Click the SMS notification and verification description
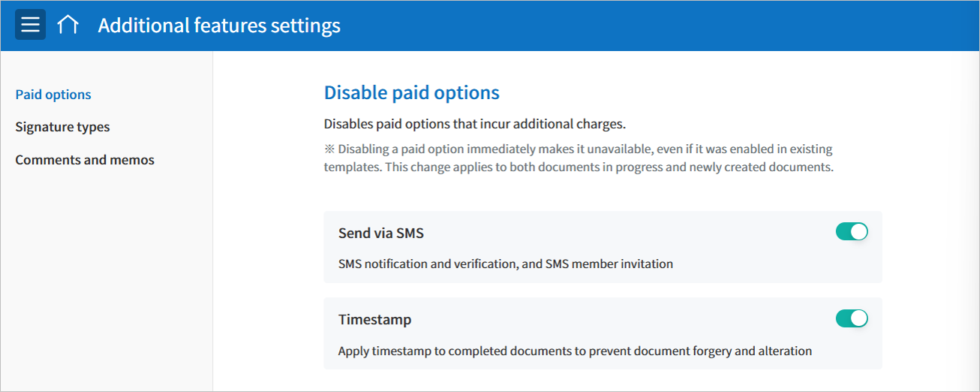The width and height of the screenshot is (980, 392). coord(505,264)
